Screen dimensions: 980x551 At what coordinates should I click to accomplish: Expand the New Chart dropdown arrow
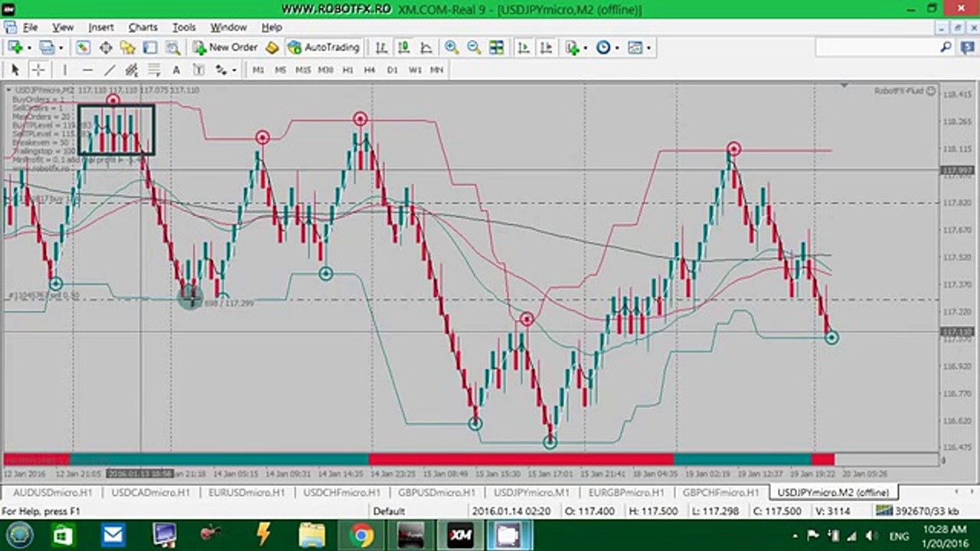point(28,48)
